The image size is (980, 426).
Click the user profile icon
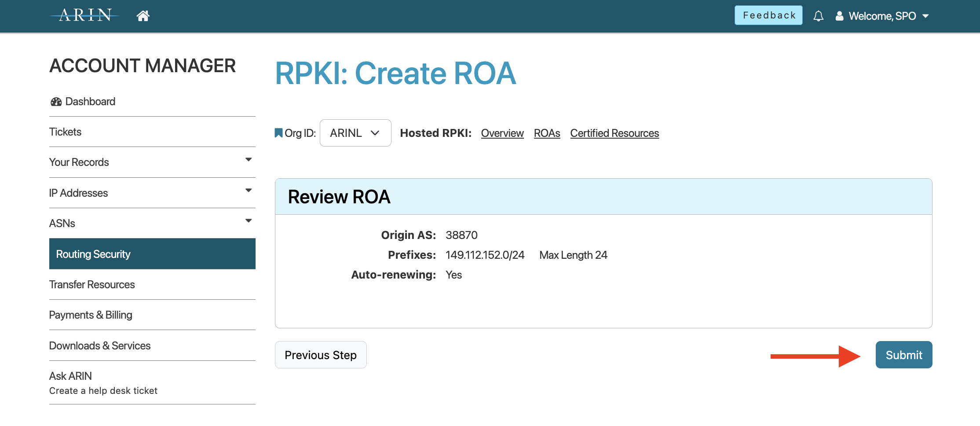839,16
